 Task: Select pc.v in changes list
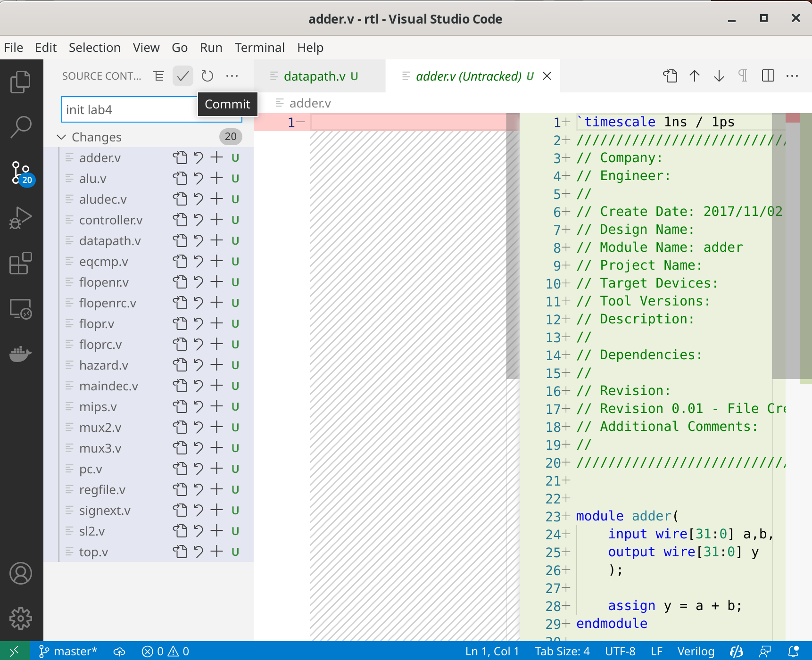[x=149, y=469]
